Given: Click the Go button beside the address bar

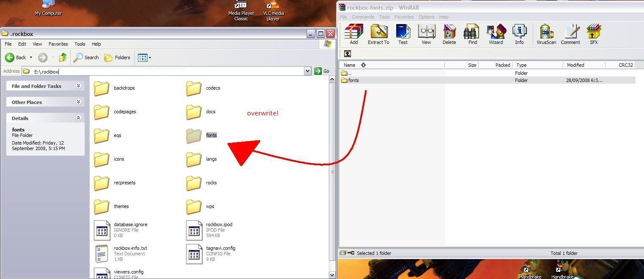Looking at the screenshot, I should (x=322, y=71).
